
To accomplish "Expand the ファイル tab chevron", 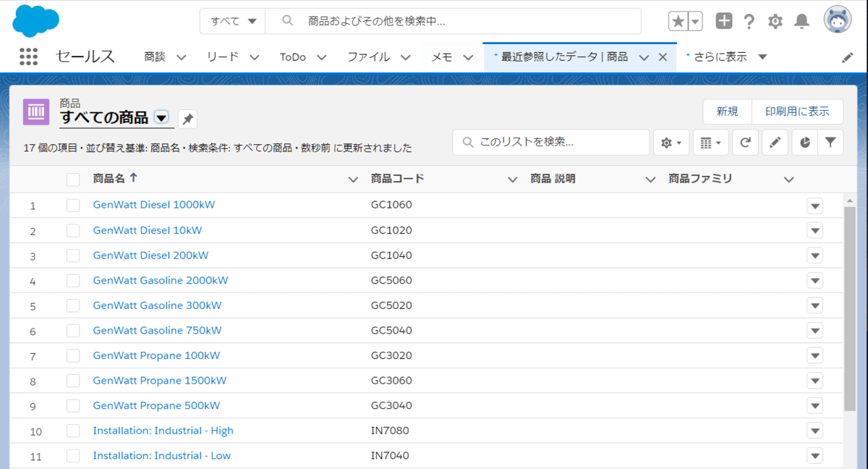I will [406, 57].
